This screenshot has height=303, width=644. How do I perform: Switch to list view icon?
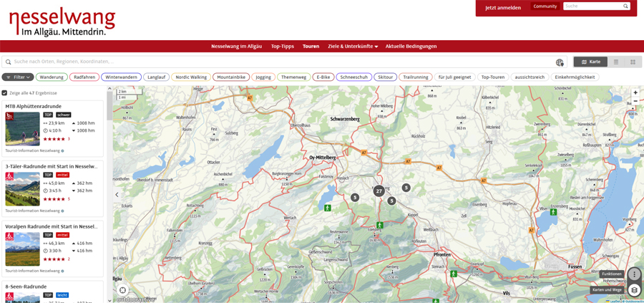click(616, 62)
